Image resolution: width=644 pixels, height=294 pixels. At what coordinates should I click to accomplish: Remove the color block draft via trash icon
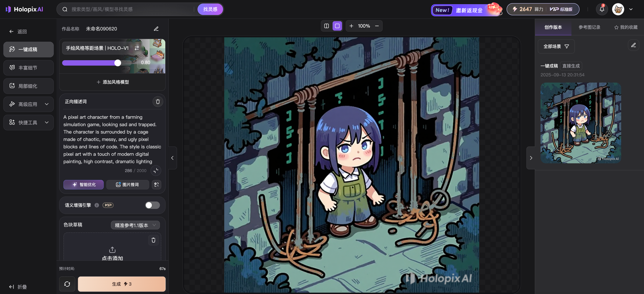pyautogui.click(x=153, y=240)
